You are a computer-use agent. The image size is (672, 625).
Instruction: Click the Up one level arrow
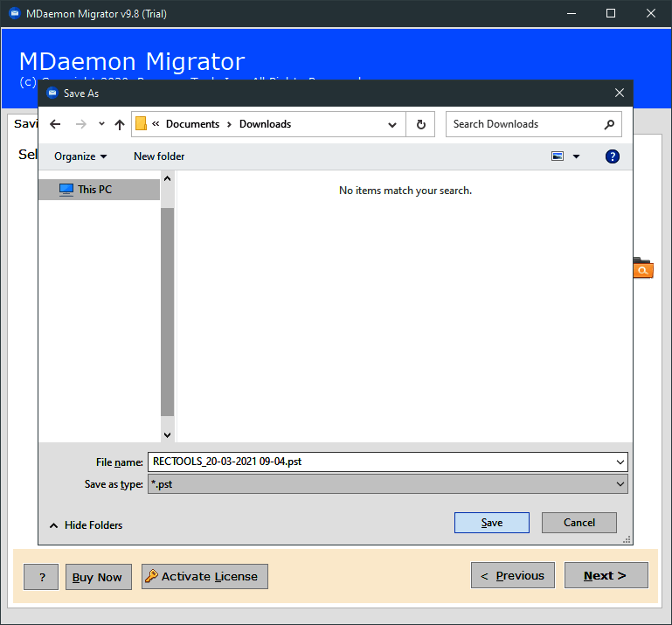120,124
